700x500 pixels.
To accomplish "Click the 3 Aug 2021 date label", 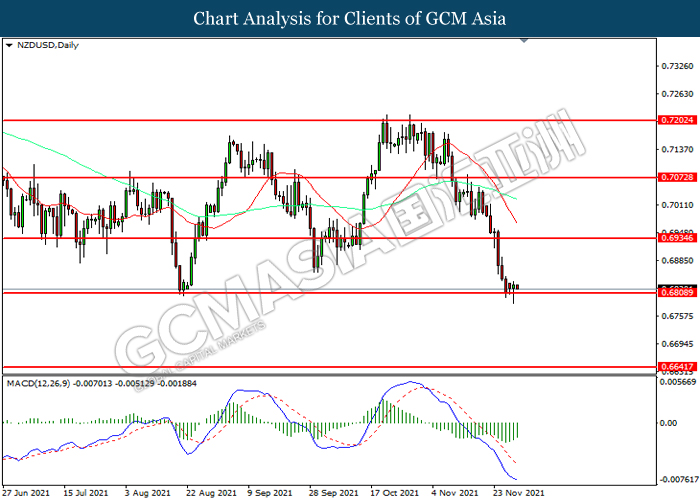I will 147,493.
